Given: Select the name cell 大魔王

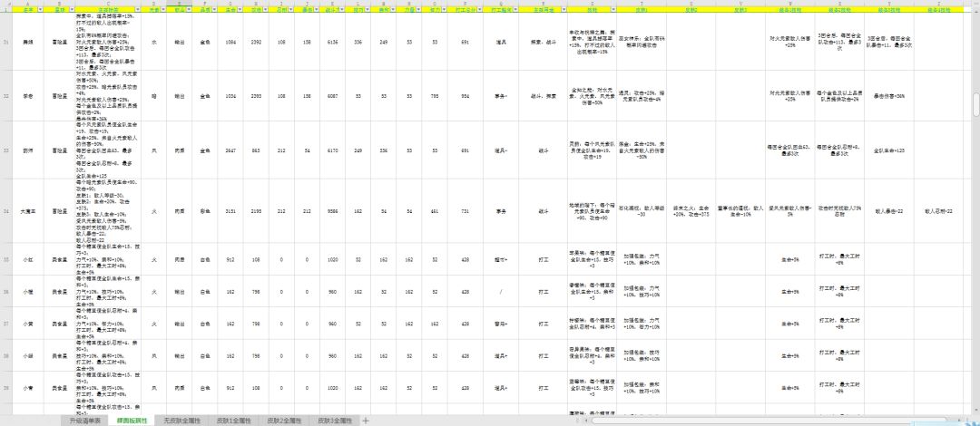Looking at the screenshot, I should point(28,210).
